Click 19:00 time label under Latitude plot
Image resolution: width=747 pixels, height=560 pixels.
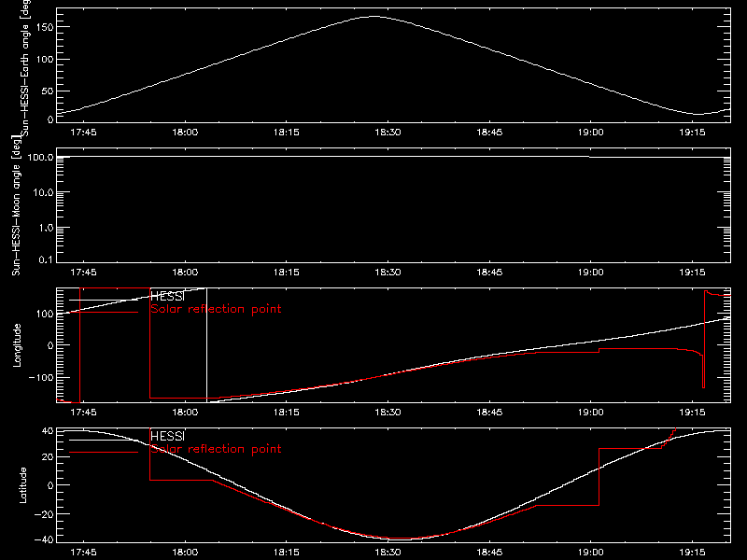click(591, 553)
